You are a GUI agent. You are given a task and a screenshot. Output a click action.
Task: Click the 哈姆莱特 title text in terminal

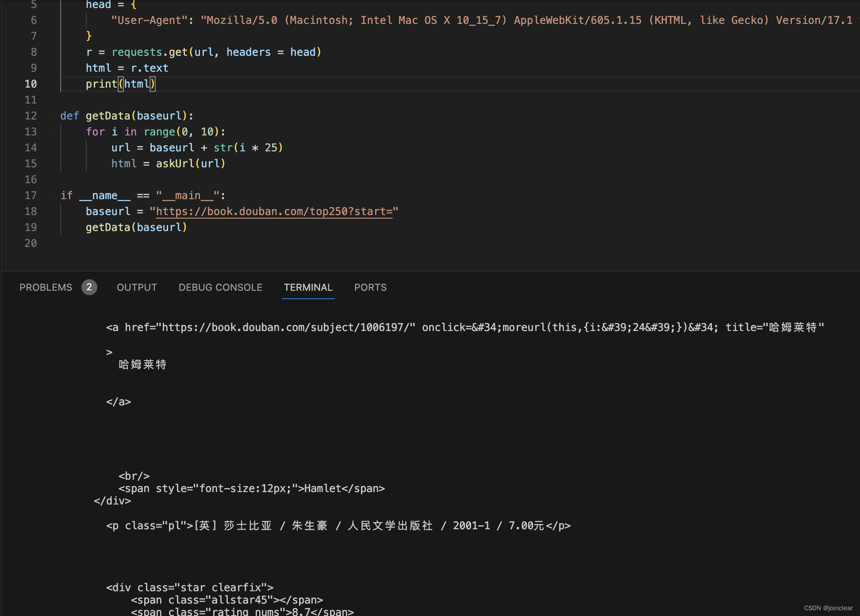tap(142, 365)
